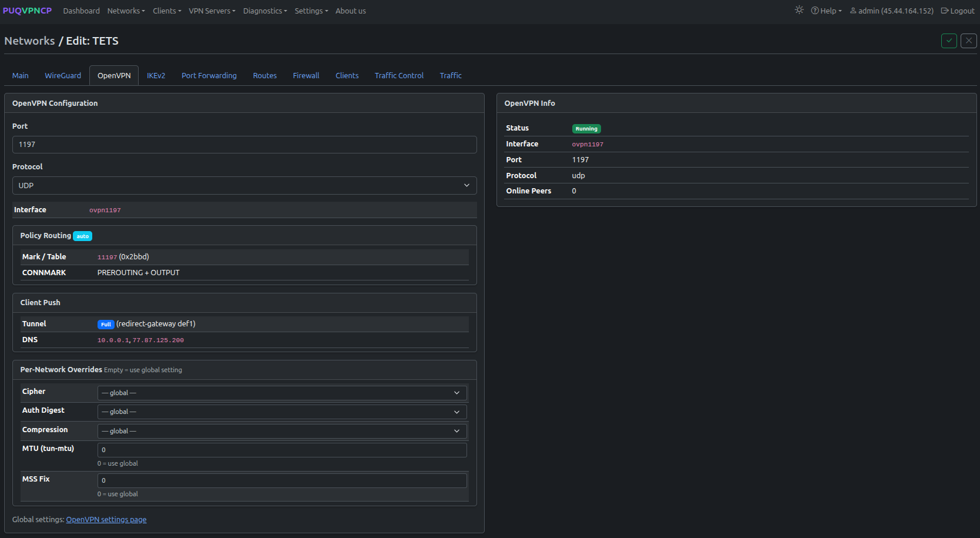The width and height of the screenshot is (980, 538).
Task: Open the Auth Digest override dropdown
Action: 282,412
